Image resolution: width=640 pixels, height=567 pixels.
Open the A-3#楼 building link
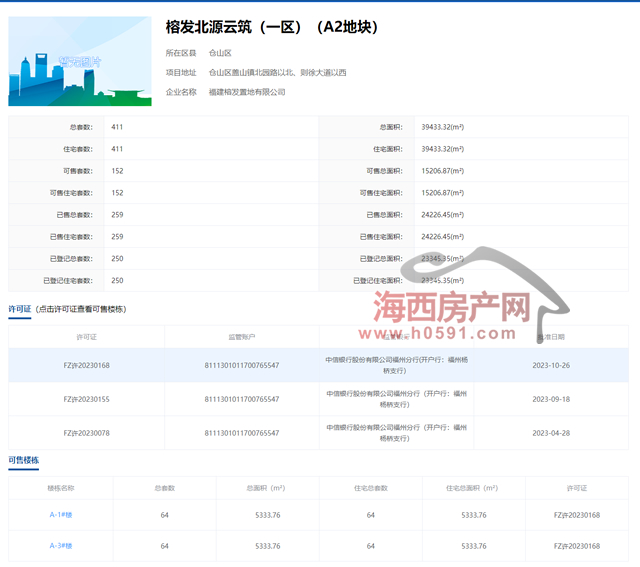tap(61, 546)
